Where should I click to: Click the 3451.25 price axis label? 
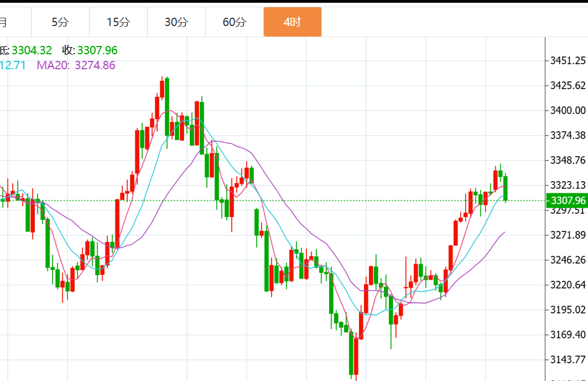tap(568, 60)
